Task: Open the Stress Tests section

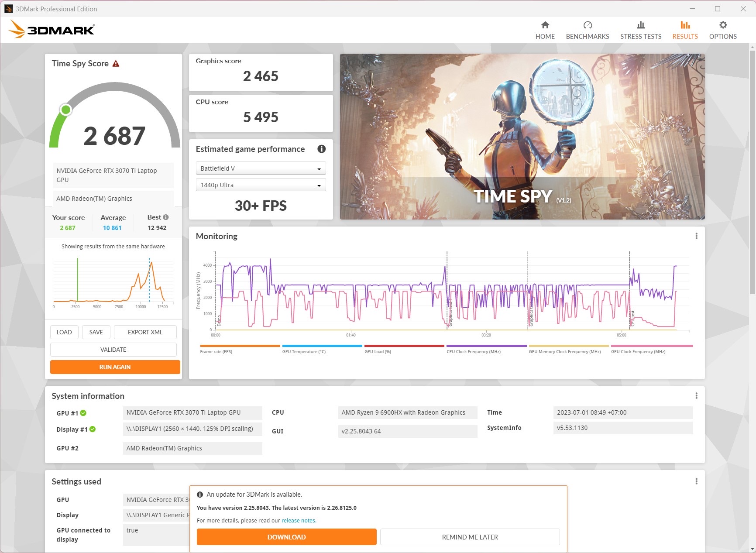Action: tap(640, 30)
